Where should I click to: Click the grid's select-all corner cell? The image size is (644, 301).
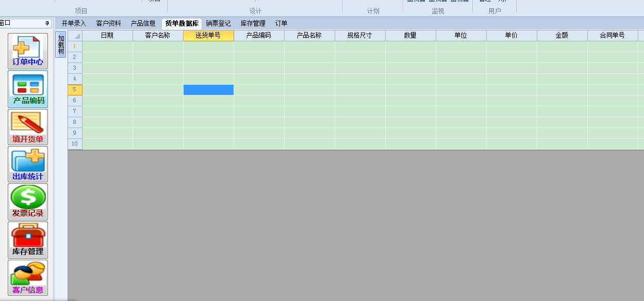75,36
